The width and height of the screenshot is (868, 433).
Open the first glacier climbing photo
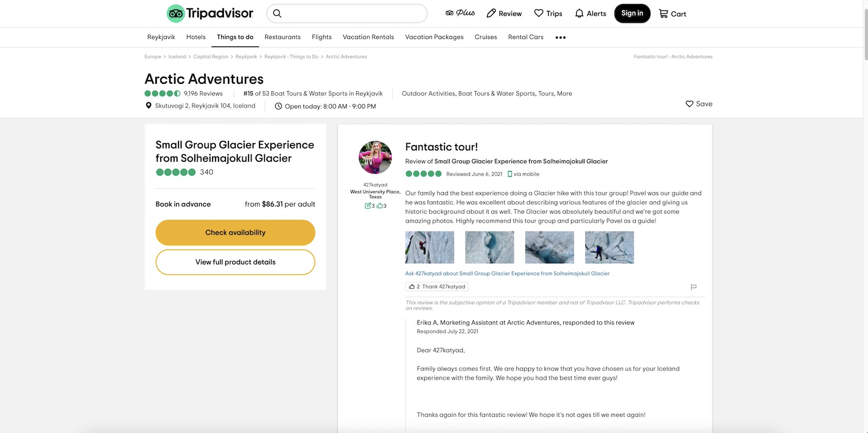click(x=430, y=248)
